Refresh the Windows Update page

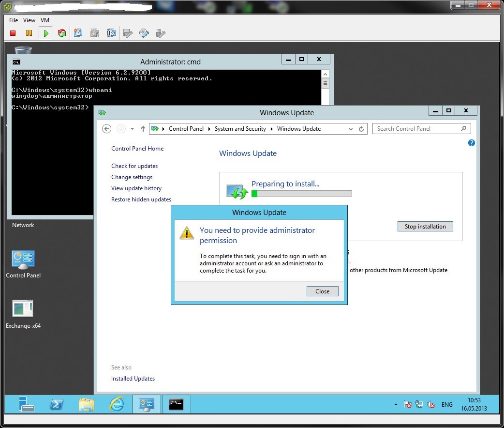(361, 129)
